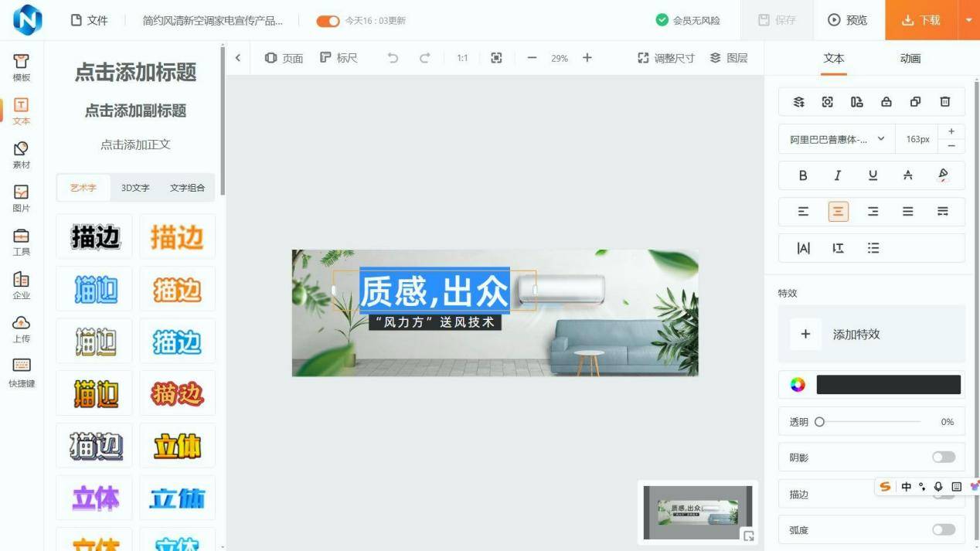Image resolution: width=980 pixels, height=551 pixels.
Task: Select center text alignment
Action: [x=838, y=212]
